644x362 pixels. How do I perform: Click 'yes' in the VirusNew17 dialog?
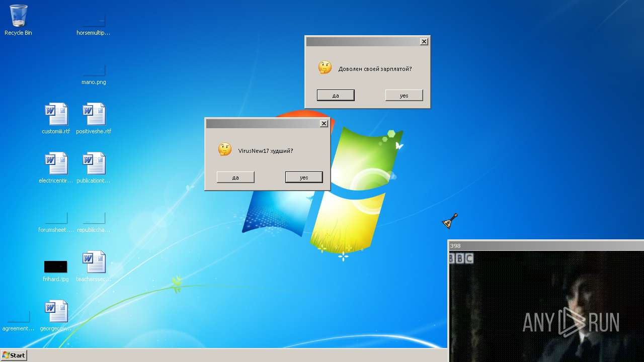click(304, 177)
